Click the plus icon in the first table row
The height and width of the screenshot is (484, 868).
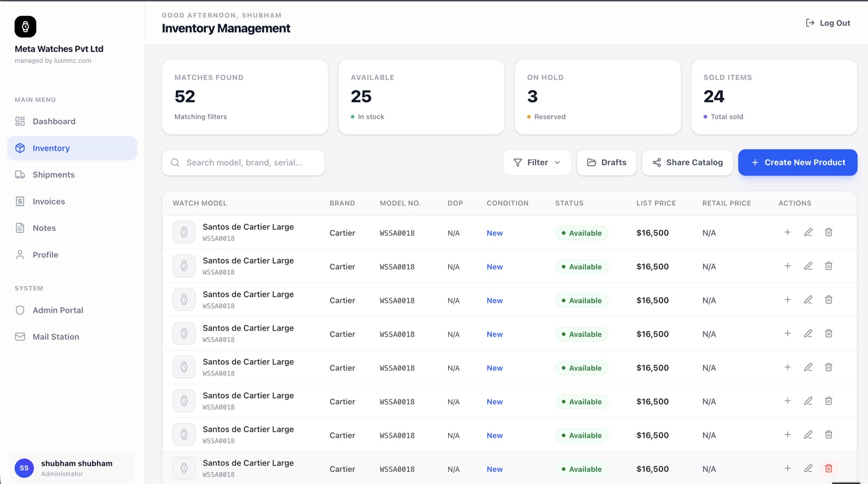788,233
